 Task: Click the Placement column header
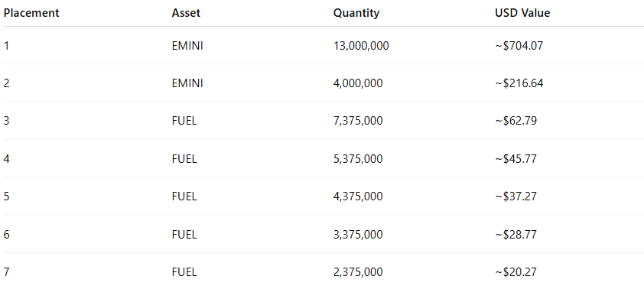point(31,13)
